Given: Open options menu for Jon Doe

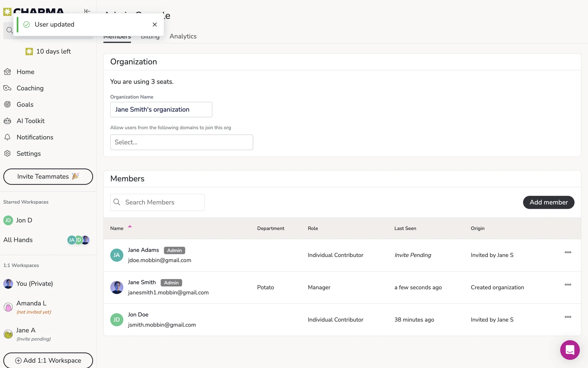Looking at the screenshot, I should pos(568,317).
